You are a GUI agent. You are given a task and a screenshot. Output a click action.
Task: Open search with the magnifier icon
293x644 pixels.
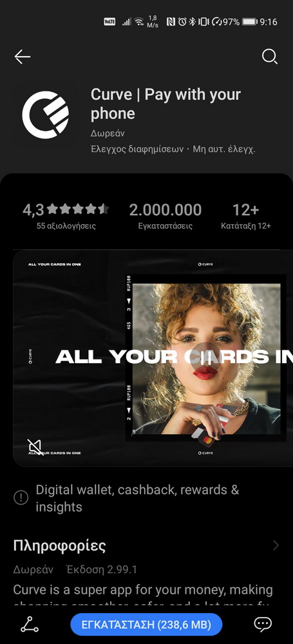click(270, 57)
